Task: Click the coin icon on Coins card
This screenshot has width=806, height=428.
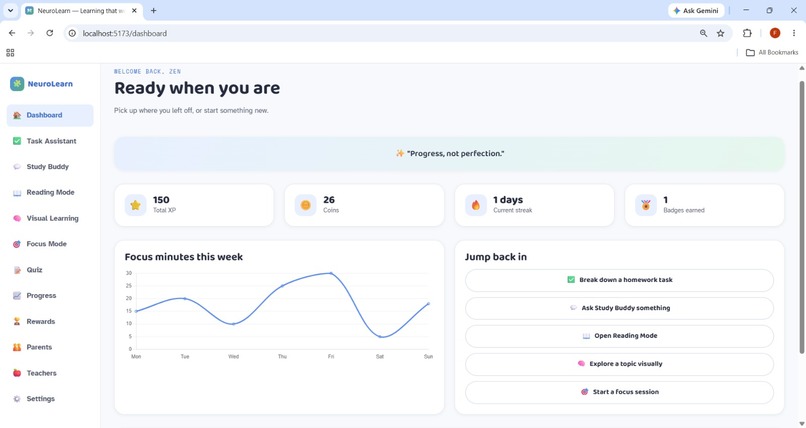Action: [x=305, y=205]
